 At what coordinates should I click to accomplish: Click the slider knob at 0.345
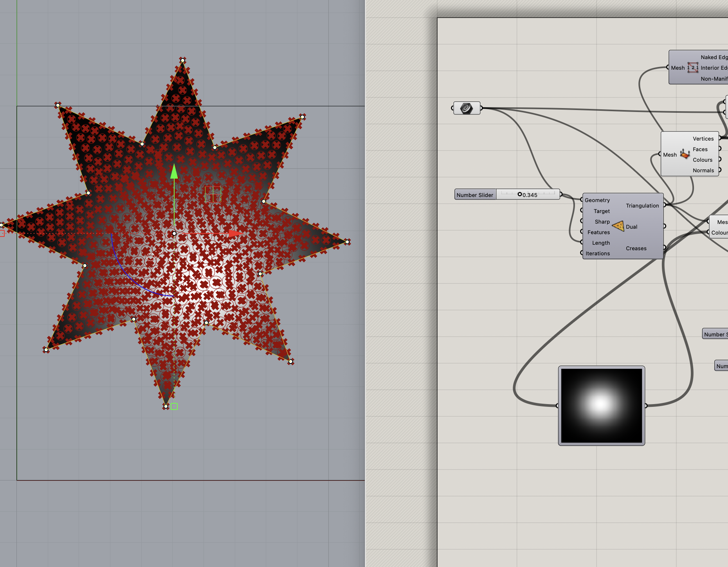pyautogui.click(x=520, y=194)
